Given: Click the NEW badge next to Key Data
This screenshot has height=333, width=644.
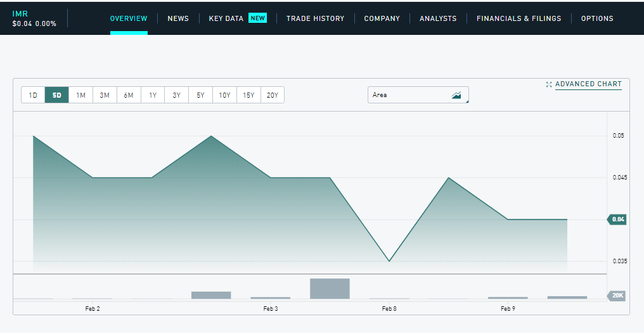Looking at the screenshot, I should point(257,18).
